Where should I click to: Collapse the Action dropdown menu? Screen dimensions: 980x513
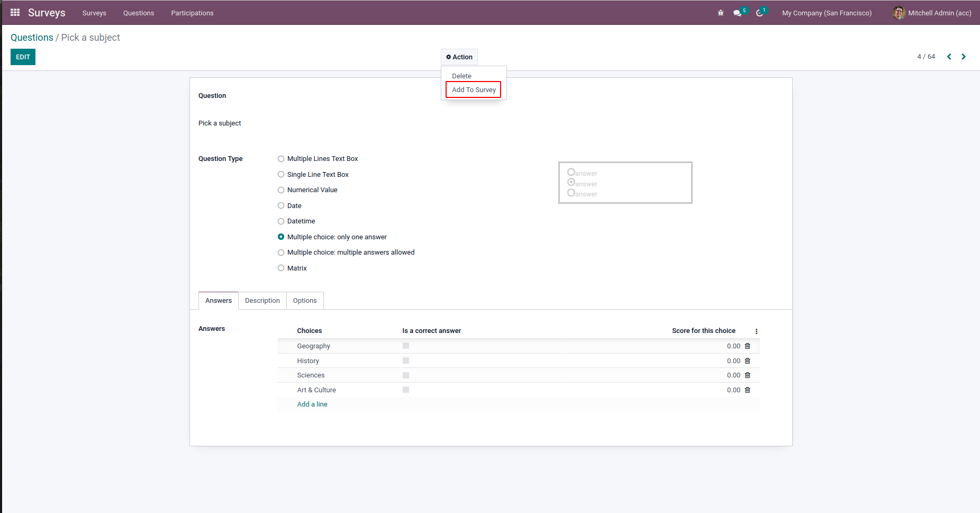click(x=459, y=57)
